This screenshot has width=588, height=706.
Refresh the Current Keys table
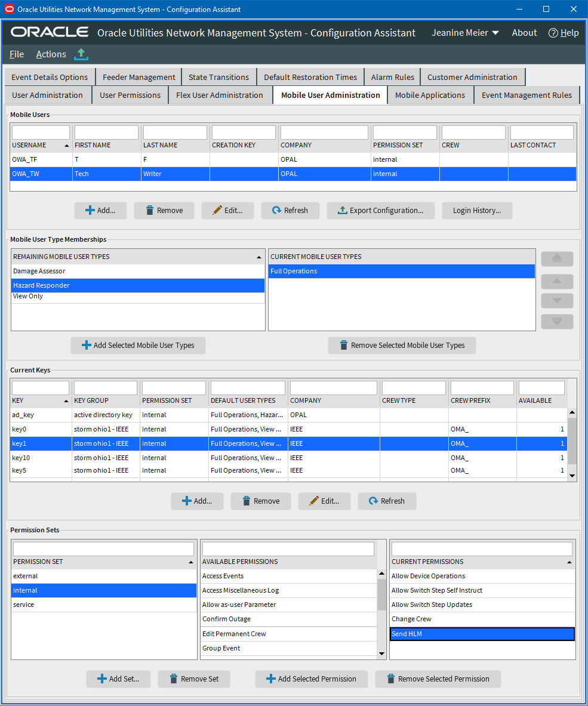[387, 501]
